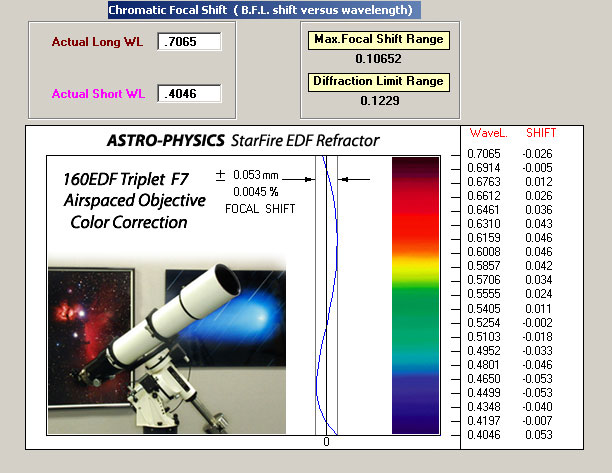The width and height of the screenshot is (612, 473).
Task: Select wavelength 0.4499 in table
Action: [484, 393]
